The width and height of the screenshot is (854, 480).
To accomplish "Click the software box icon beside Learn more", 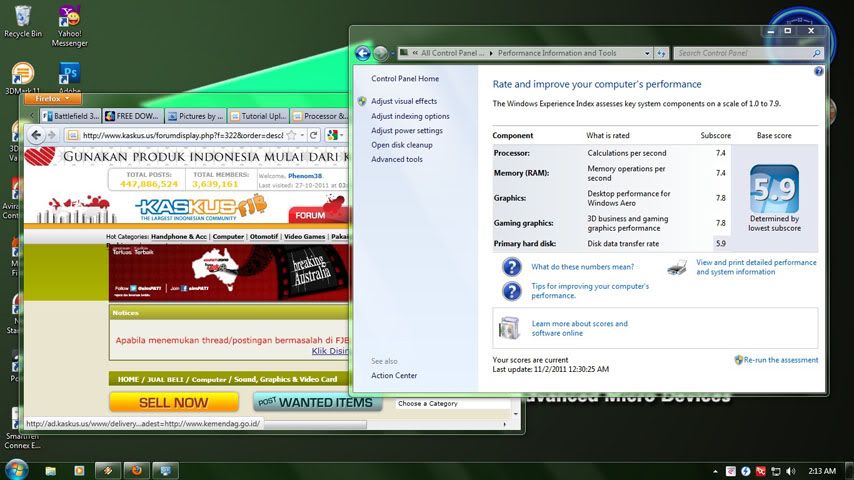I will (x=509, y=328).
